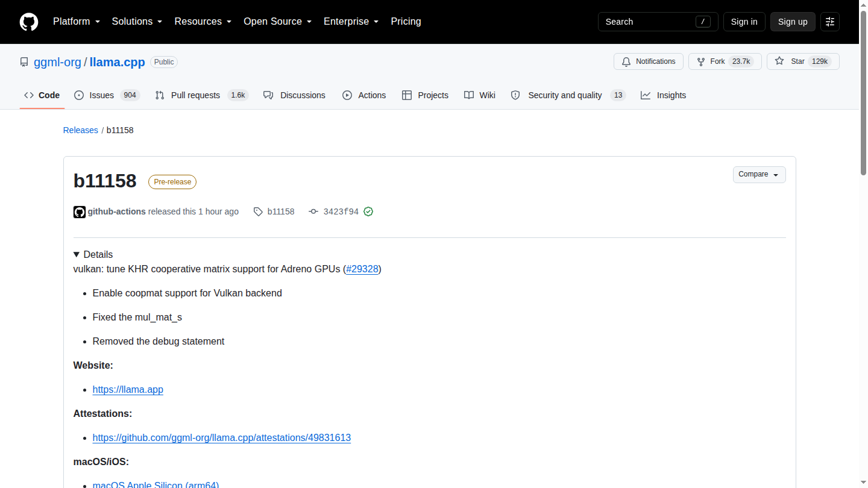Open the Pricing page

(x=406, y=22)
